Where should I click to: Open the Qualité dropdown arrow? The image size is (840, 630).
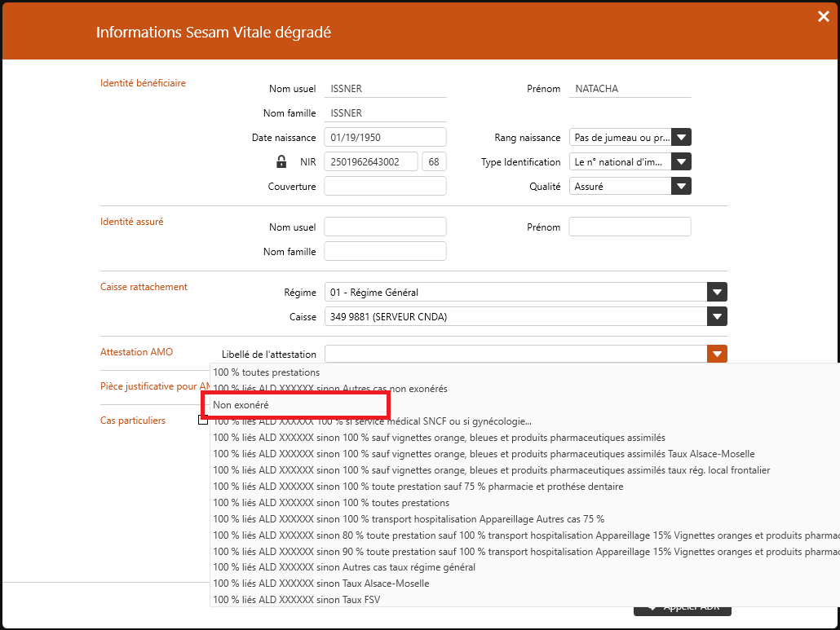click(x=681, y=187)
